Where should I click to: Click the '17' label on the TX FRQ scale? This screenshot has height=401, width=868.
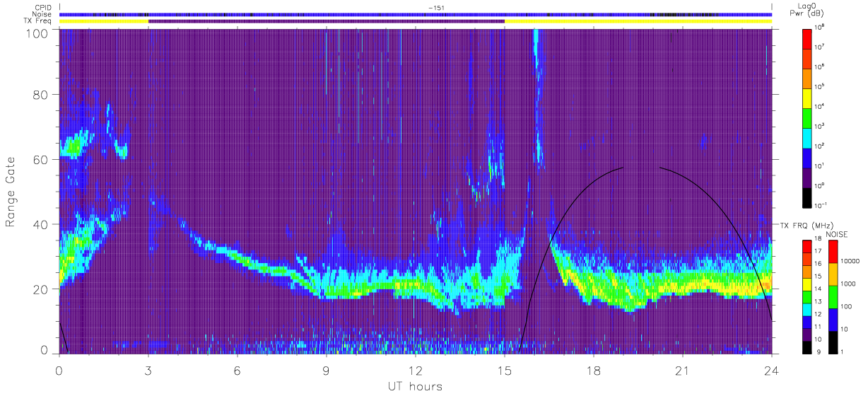click(x=818, y=252)
